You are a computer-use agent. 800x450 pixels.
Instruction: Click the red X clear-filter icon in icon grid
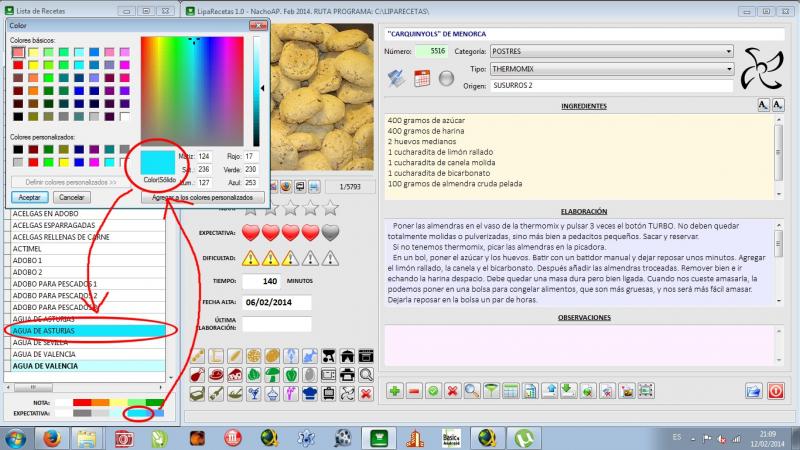pyautogui.click(x=366, y=393)
